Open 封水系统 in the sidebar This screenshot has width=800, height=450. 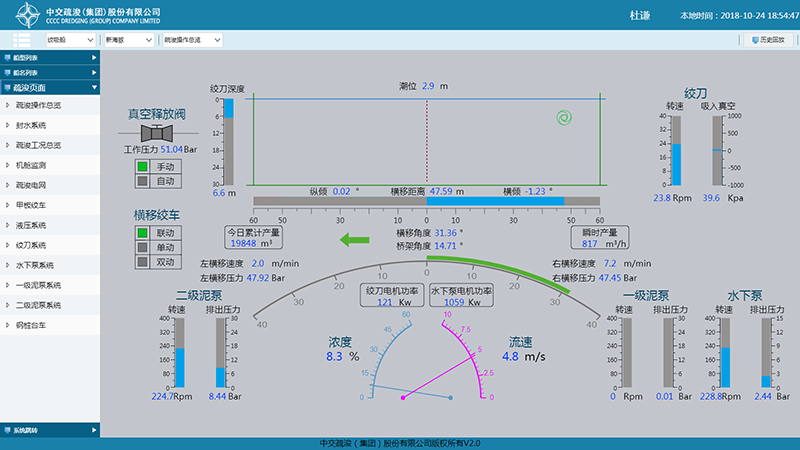pos(32,126)
